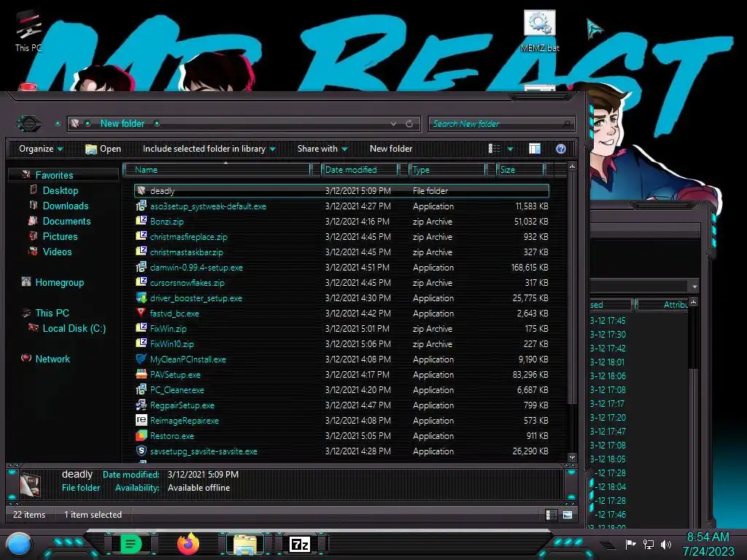This screenshot has height=560, width=747.
Task: Open Pictures in the sidebar
Action: click(x=60, y=236)
